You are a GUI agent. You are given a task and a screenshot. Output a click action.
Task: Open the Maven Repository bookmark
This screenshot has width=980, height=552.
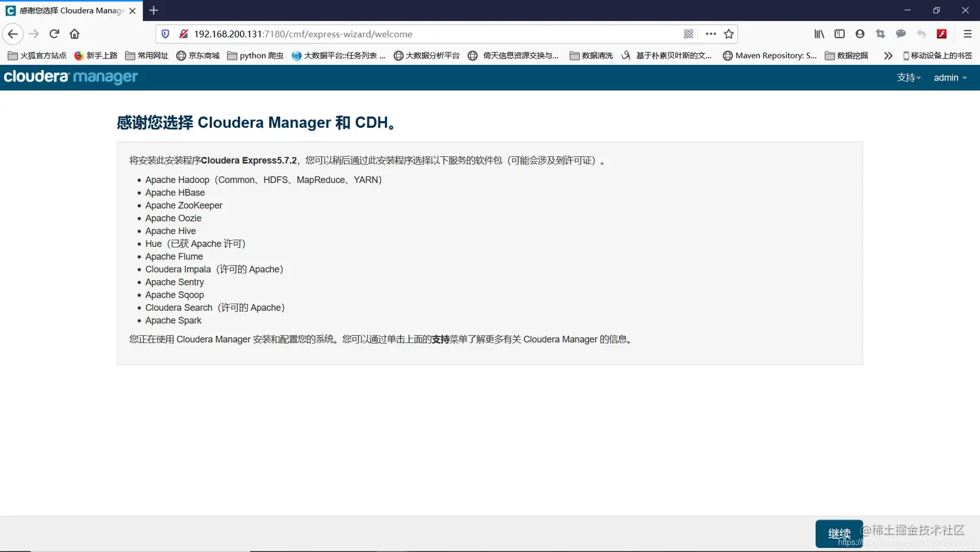[x=769, y=56]
